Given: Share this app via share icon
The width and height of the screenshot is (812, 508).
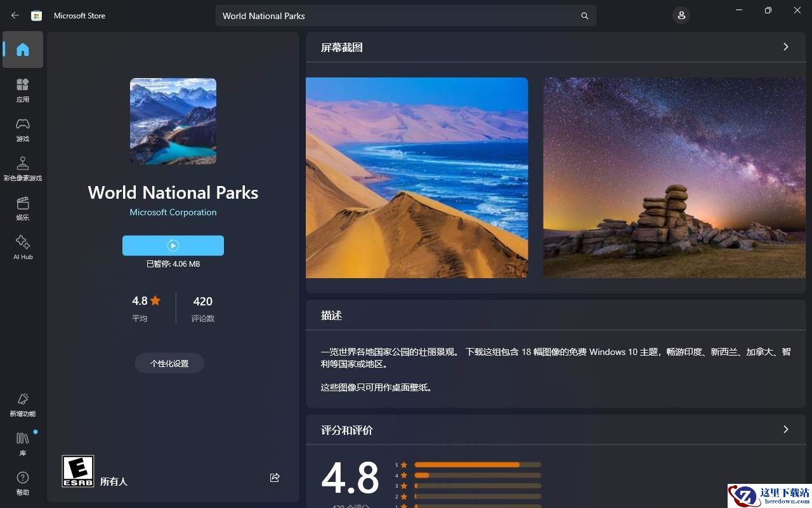Looking at the screenshot, I should pos(275,478).
